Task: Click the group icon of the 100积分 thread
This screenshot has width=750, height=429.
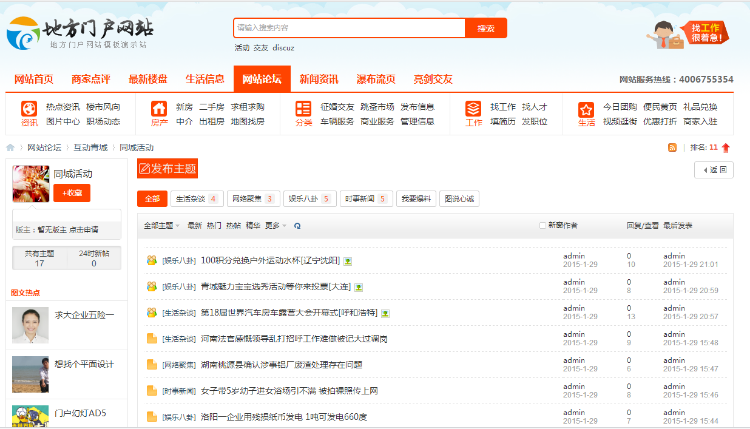Action: point(152,260)
